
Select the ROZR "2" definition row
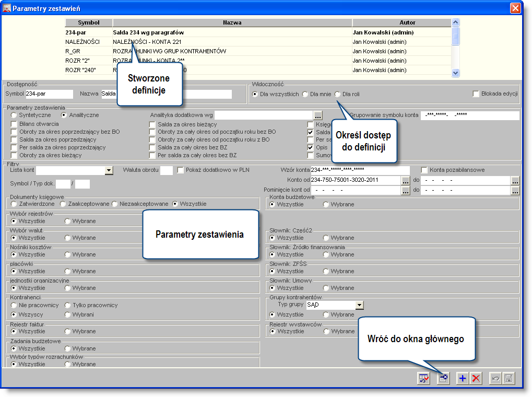(x=258, y=61)
